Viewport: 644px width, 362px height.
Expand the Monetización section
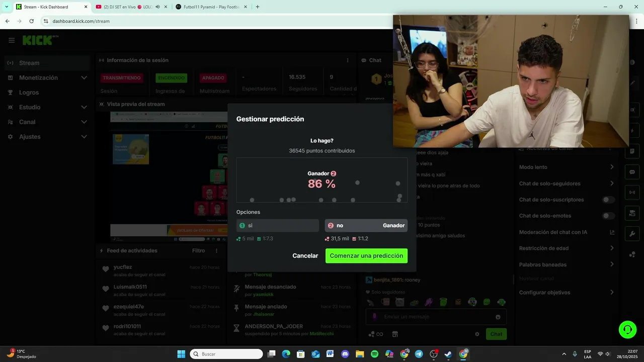[x=47, y=77]
